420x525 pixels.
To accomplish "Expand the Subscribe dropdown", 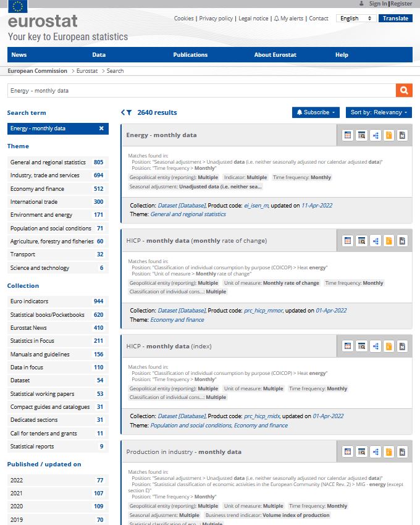I will 316,112.
